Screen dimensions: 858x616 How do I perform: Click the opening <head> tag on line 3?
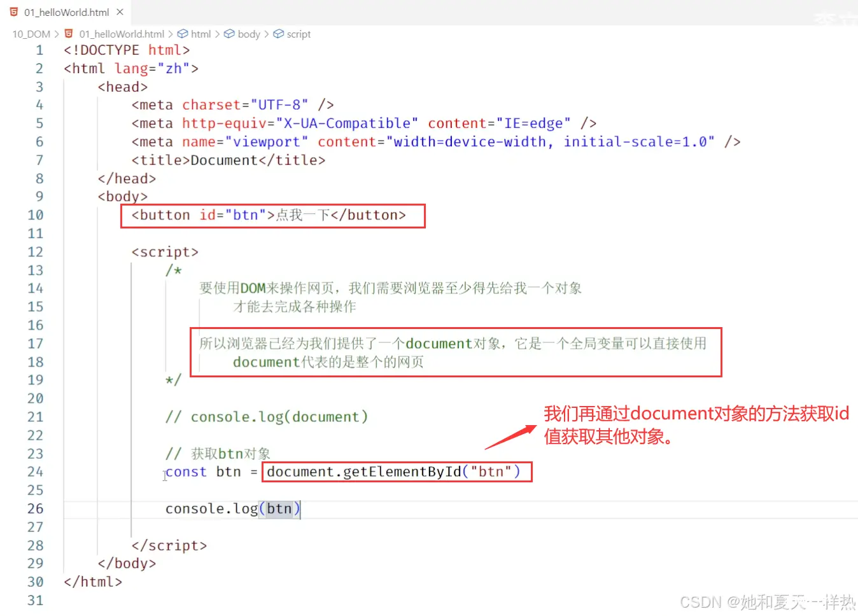123,87
